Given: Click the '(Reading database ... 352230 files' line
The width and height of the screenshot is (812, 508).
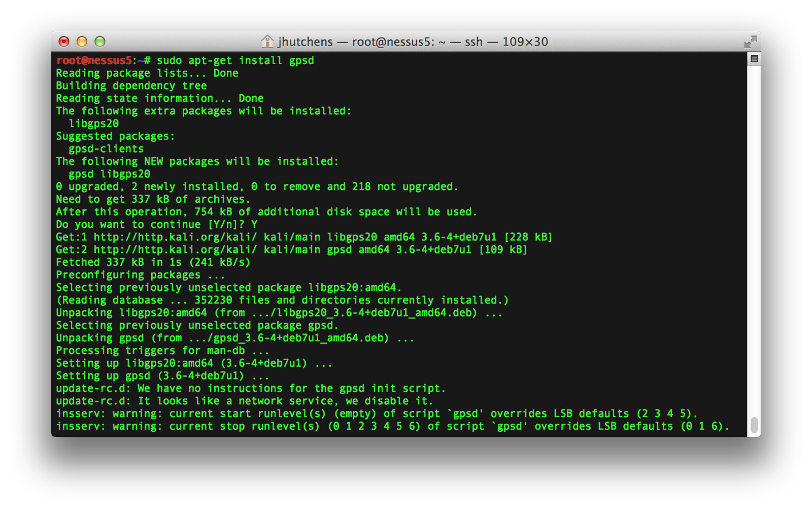Looking at the screenshot, I should coord(283,300).
